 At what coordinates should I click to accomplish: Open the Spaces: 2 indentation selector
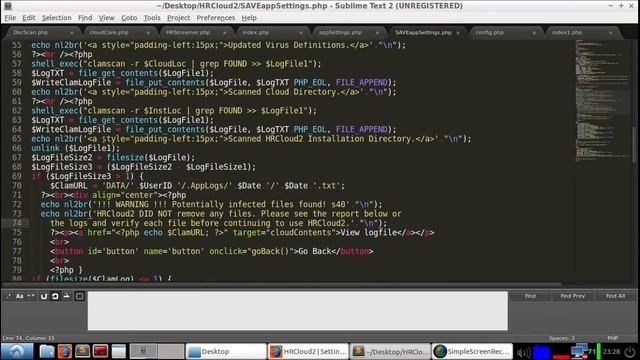(x=562, y=338)
